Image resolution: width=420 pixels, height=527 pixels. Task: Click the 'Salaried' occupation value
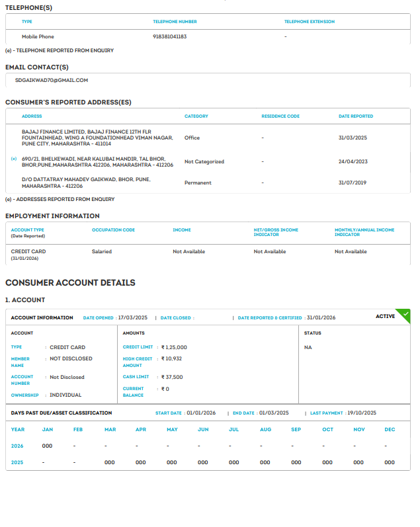[x=102, y=251]
